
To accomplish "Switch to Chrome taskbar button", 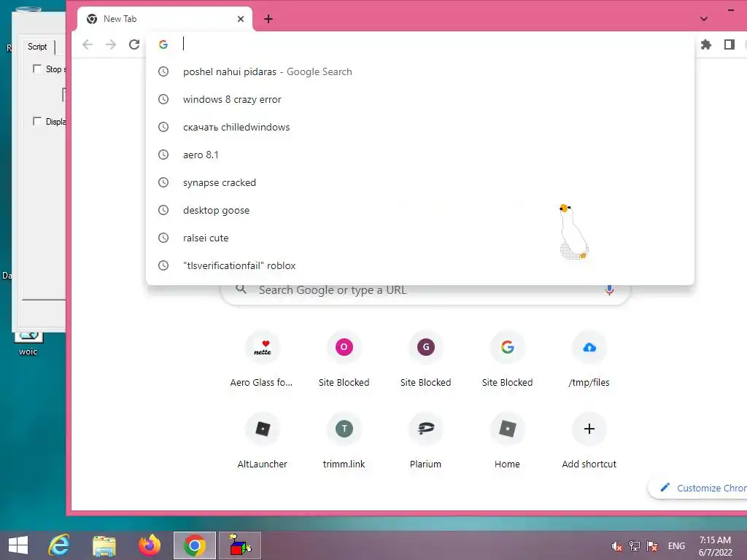I will click(194, 545).
